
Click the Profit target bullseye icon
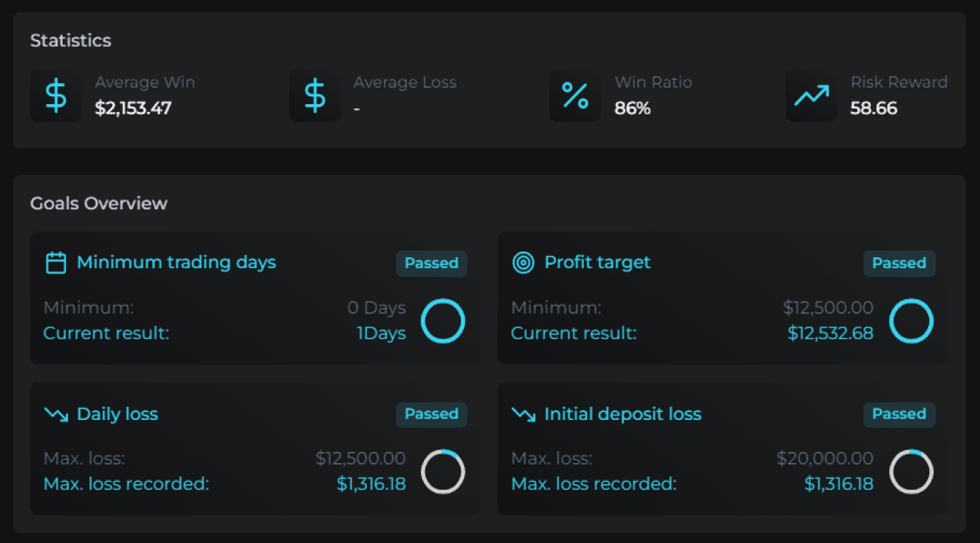point(523,262)
